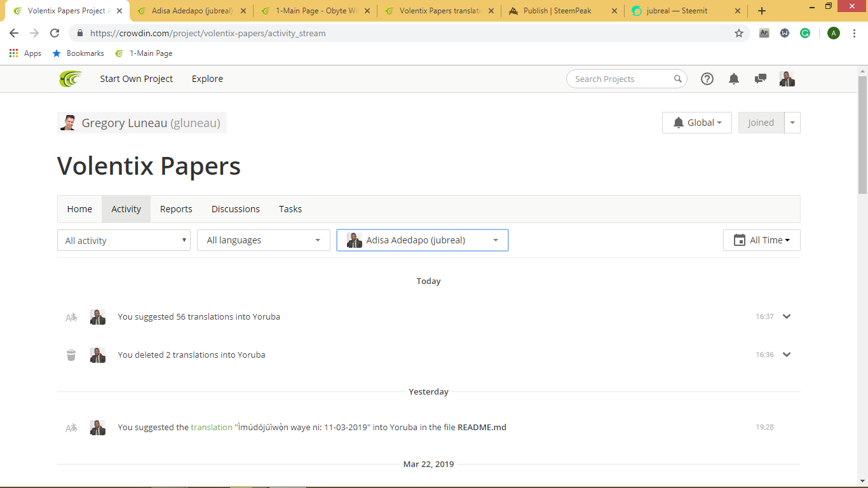Image resolution: width=868 pixels, height=488 pixels.
Task: Open All activity dropdown filter
Action: tap(124, 240)
